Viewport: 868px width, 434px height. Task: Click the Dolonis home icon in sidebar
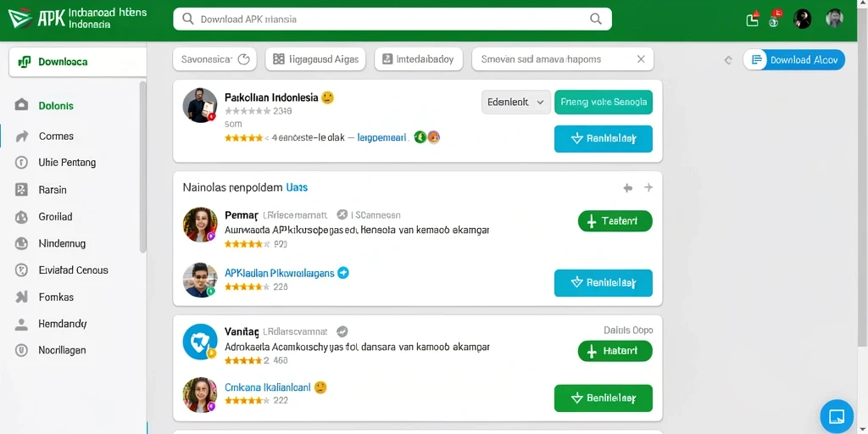coord(21,105)
